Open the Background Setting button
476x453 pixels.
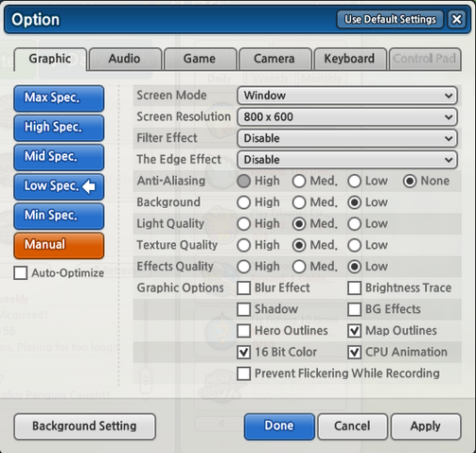(x=85, y=427)
